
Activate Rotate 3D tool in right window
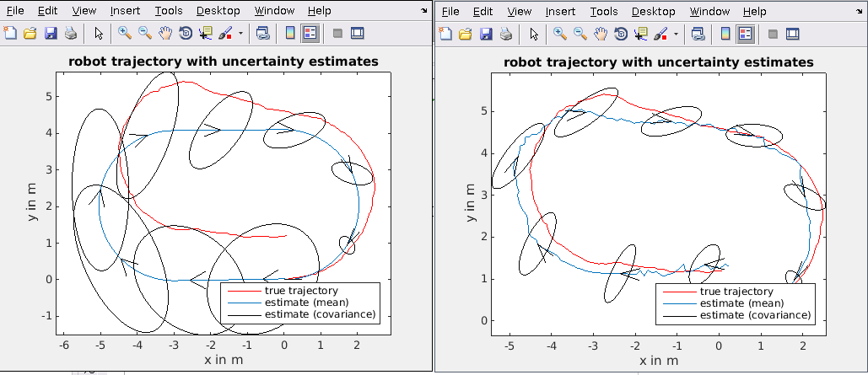click(621, 34)
